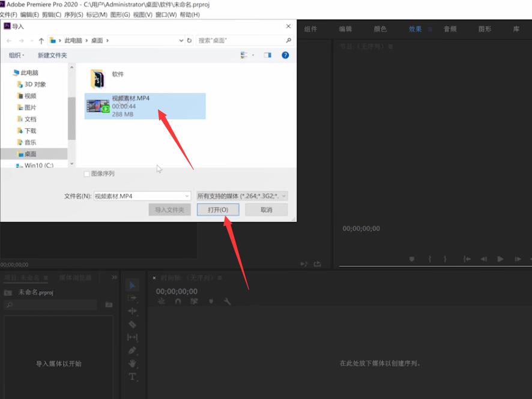Viewport: 532px width, 399px height.
Task: Select the Pen tool
Action: (132, 350)
